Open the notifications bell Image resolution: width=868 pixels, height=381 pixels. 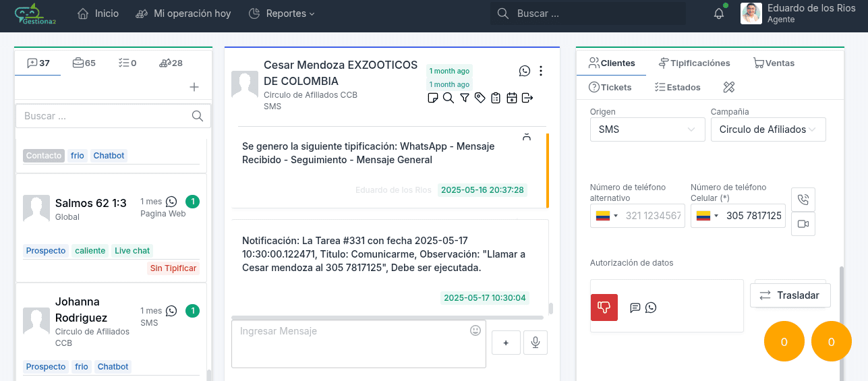(x=719, y=13)
